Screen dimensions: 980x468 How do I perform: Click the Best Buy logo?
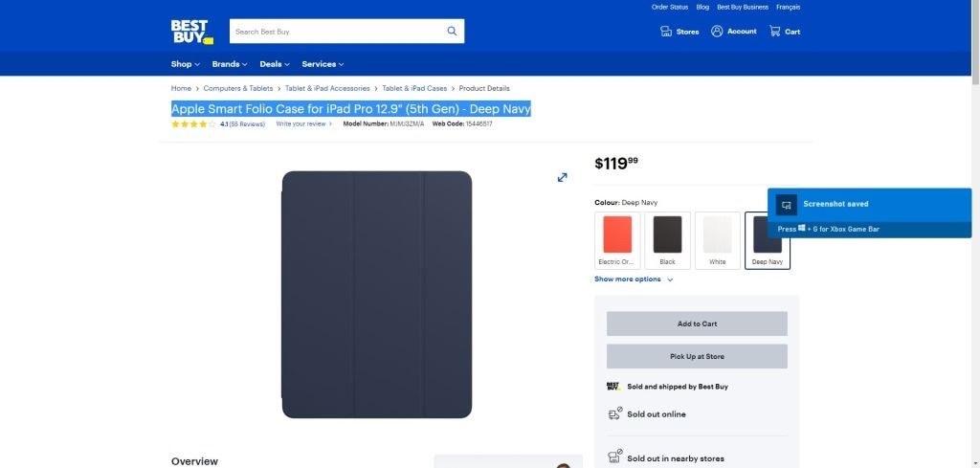point(190,32)
